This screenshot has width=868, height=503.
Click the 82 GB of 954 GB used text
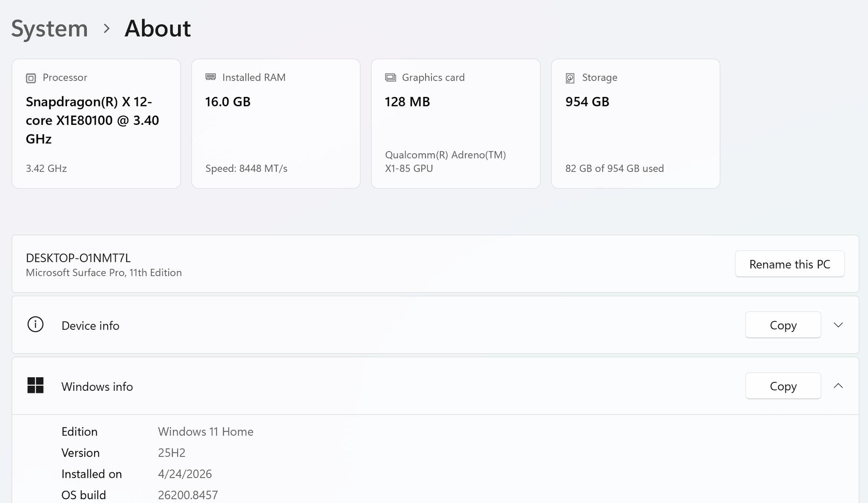click(614, 169)
